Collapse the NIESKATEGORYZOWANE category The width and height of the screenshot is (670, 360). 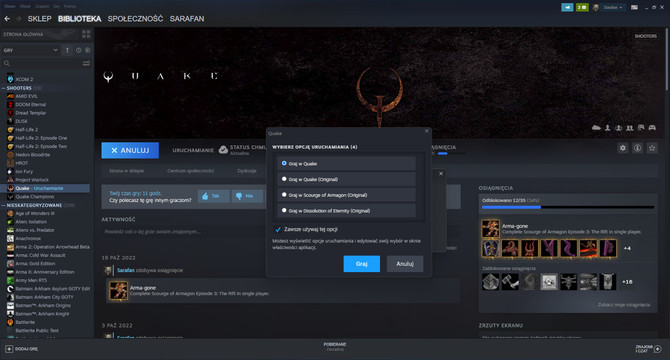point(4,205)
